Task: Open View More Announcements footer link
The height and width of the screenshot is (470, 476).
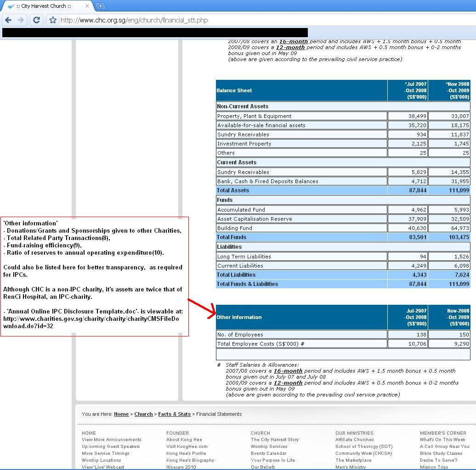Action: point(111,439)
